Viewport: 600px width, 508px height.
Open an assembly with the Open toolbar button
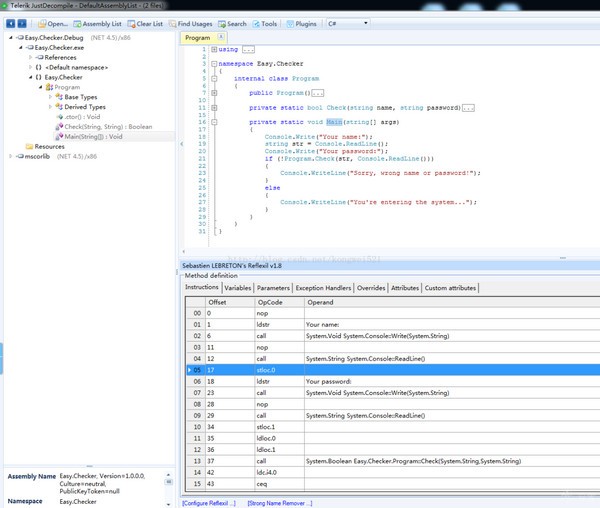click(51, 22)
